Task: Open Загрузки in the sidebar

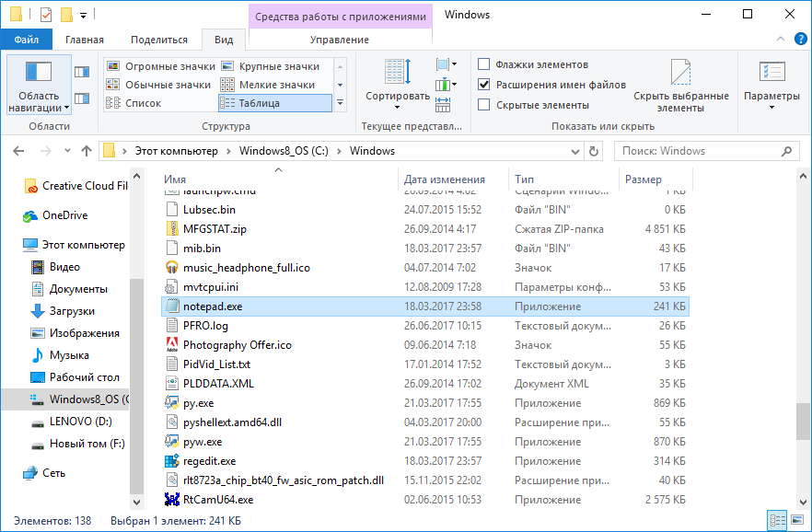Action: tap(64, 311)
